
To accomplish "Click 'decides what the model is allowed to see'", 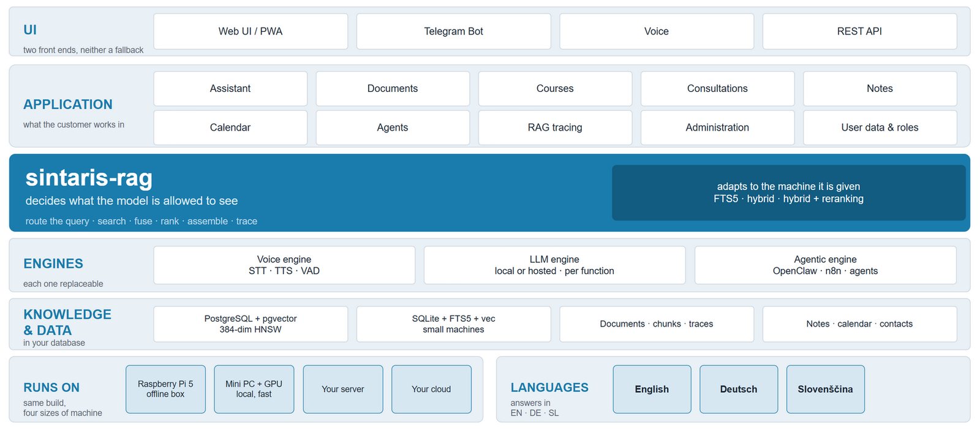I will pos(132,201).
